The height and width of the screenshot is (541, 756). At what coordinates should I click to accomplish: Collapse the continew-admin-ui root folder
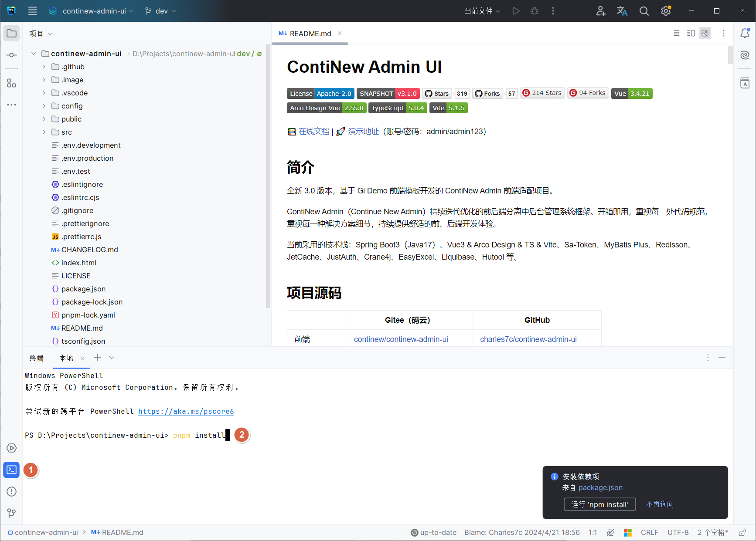coord(33,54)
